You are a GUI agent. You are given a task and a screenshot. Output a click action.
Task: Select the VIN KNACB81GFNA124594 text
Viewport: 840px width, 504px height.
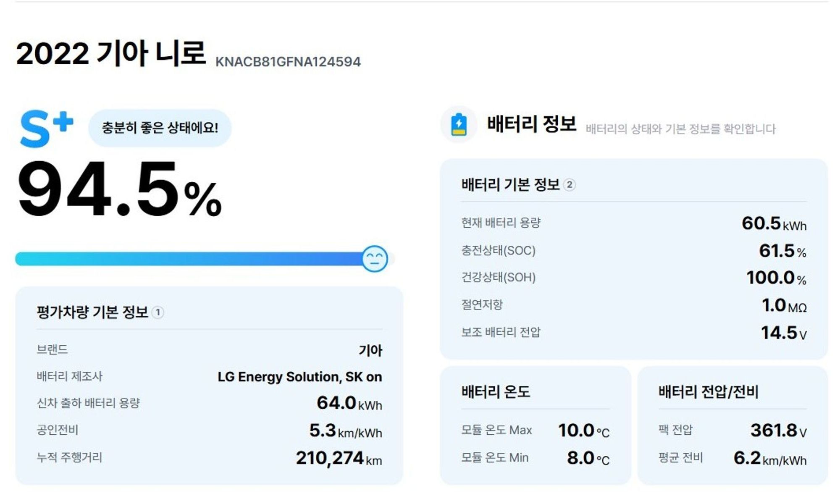[288, 62]
